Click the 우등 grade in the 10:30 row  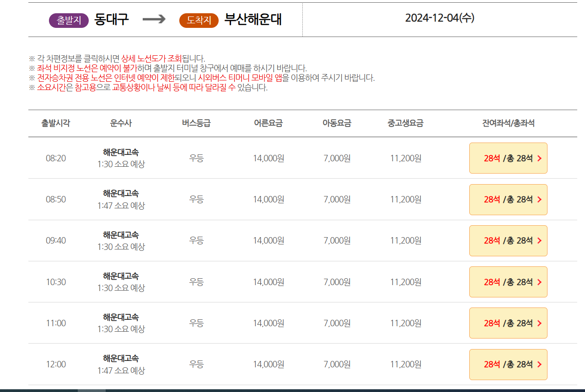196,282
